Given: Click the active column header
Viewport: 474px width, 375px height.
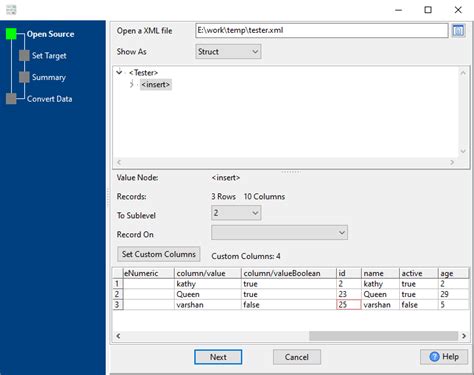Looking at the screenshot, I should point(419,273).
